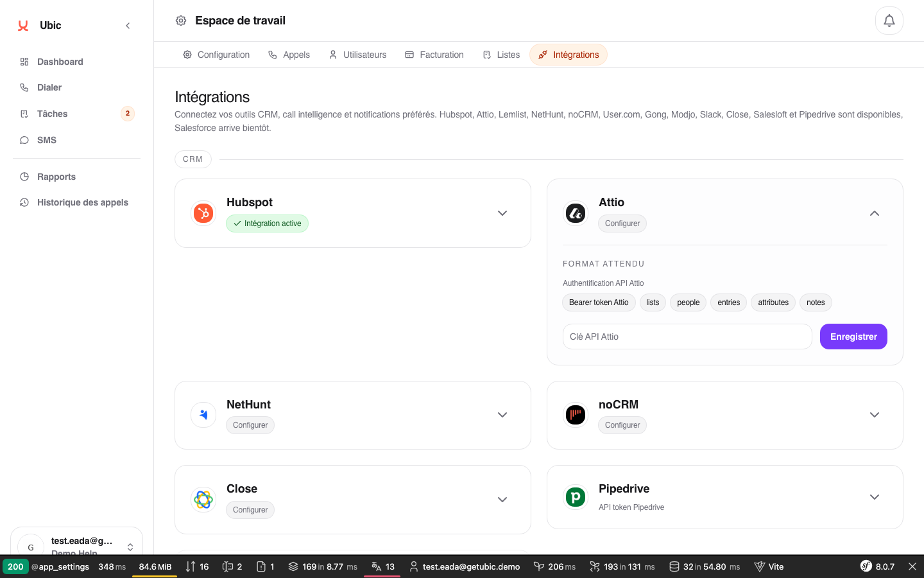Click the noCRM logo icon

[x=576, y=415]
